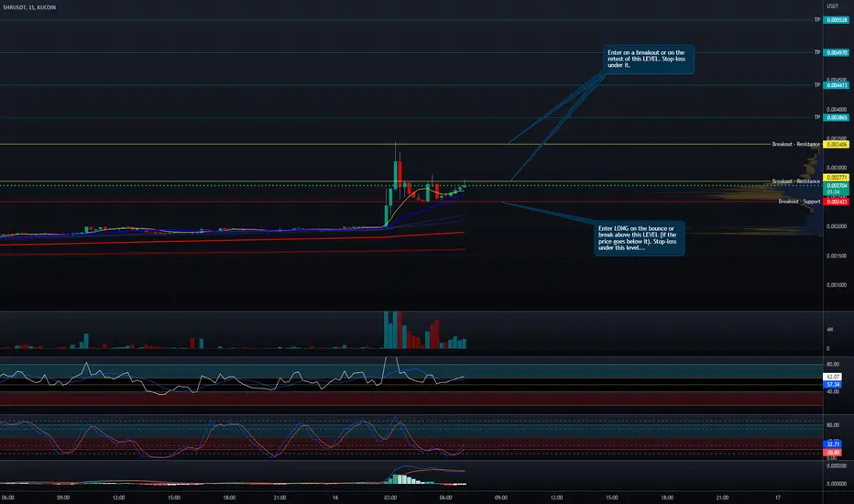854x504 pixels.
Task: Click the 4M volume scale label
Action: coord(830,329)
